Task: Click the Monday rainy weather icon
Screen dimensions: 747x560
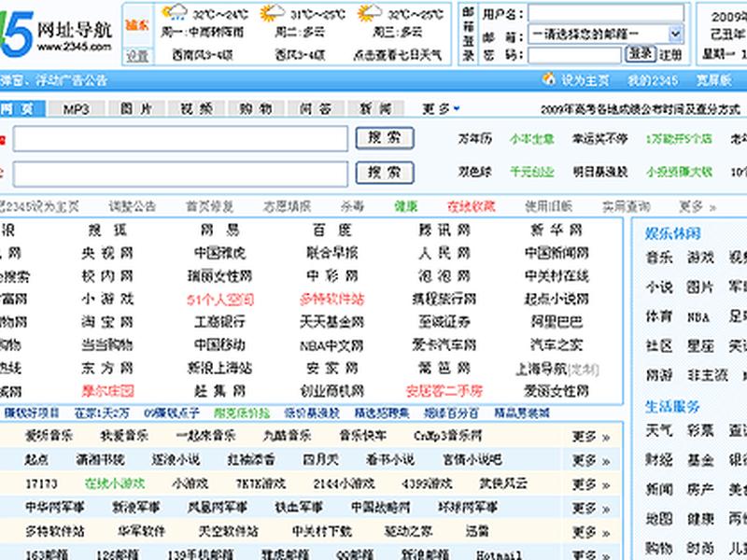Action: [x=175, y=12]
